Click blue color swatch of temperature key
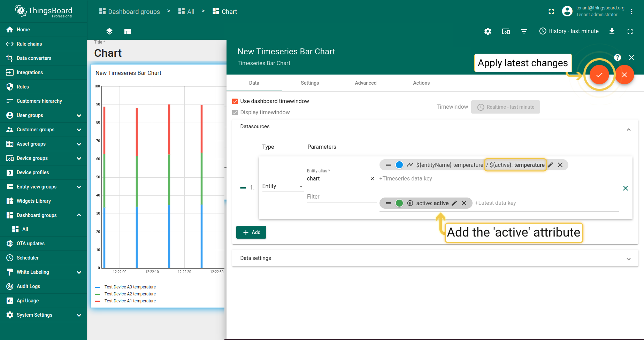644x340 pixels. 399,165
